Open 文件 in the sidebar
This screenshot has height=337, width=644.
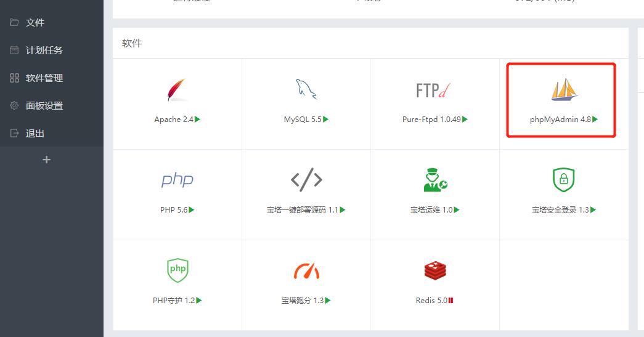point(35,23)
